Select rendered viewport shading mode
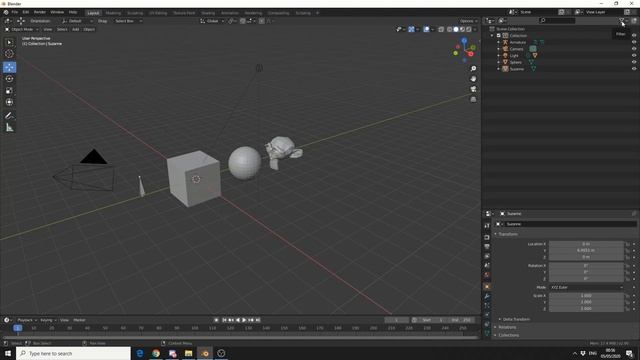Screen dimensions: 640x360 (469, 29)
